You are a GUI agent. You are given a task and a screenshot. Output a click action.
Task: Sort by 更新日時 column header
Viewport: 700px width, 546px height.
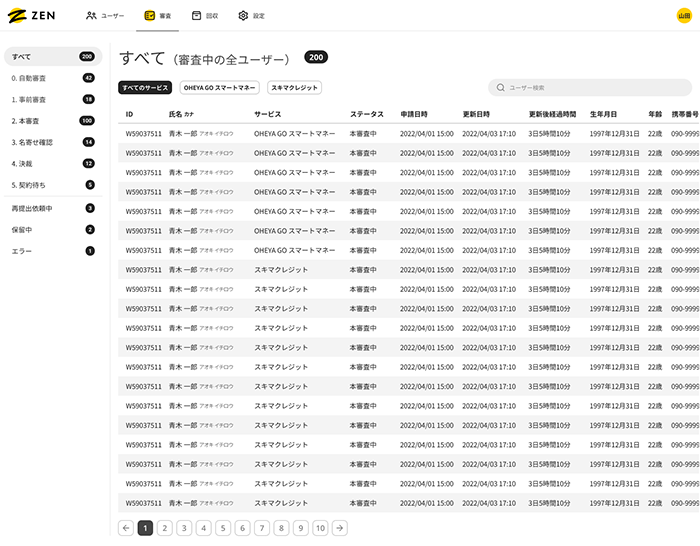(x=475, y=114)
